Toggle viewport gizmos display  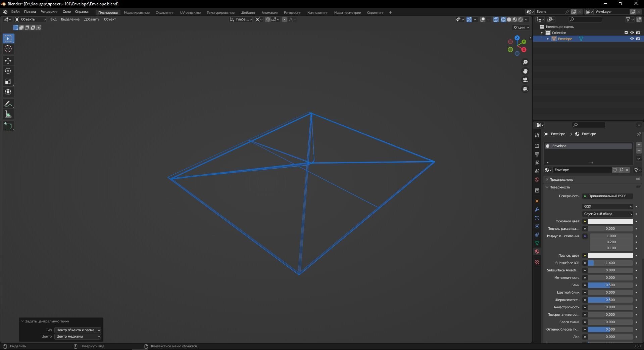click(x=469, y=19)
